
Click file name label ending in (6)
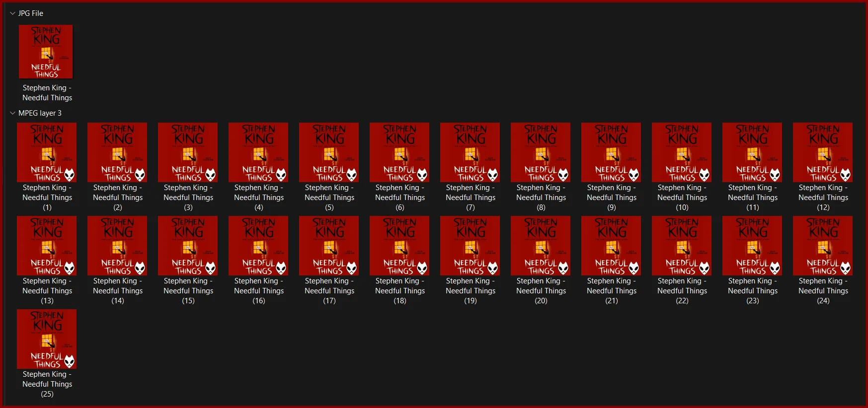[x=400, y=198]
